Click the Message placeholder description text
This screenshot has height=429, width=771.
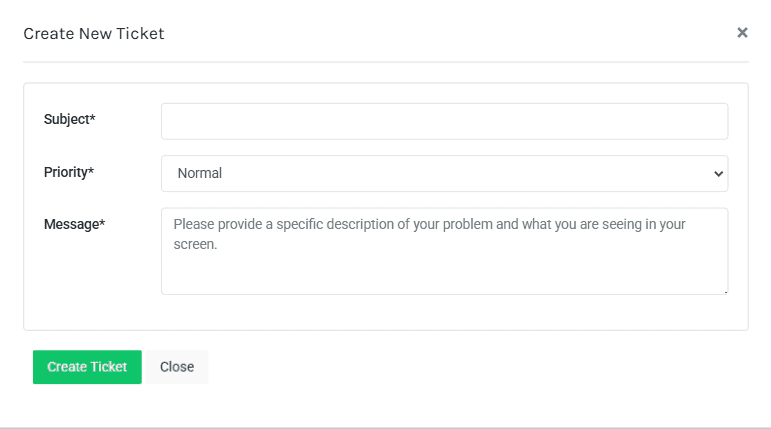click(430, 224)
